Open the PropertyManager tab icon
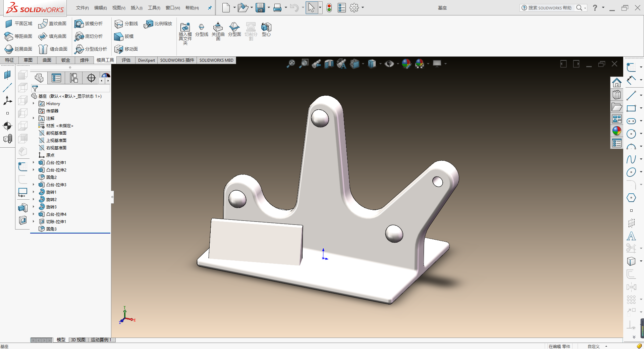The height and width of the screenshot is (349, 644). pyautogui.click(x=56, y=78)
